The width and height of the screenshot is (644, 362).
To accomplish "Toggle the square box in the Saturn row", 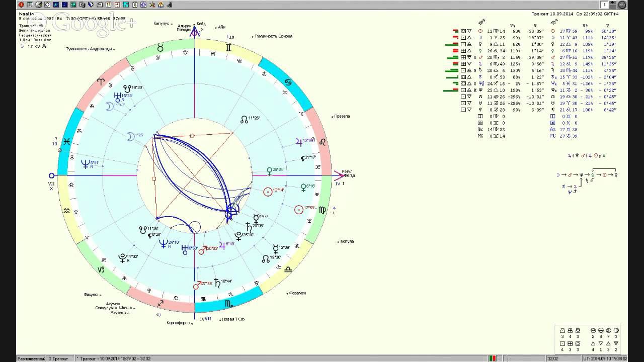I will (x=463, y=70).
